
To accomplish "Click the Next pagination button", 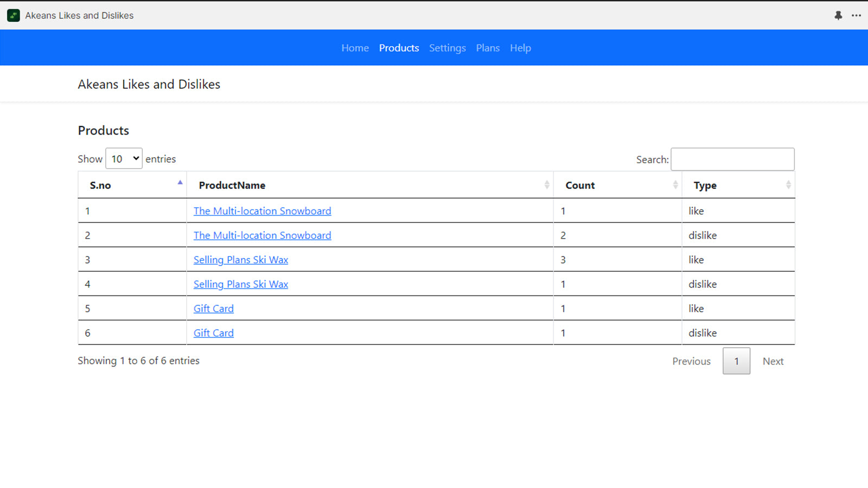I will [x=773, y=361].
